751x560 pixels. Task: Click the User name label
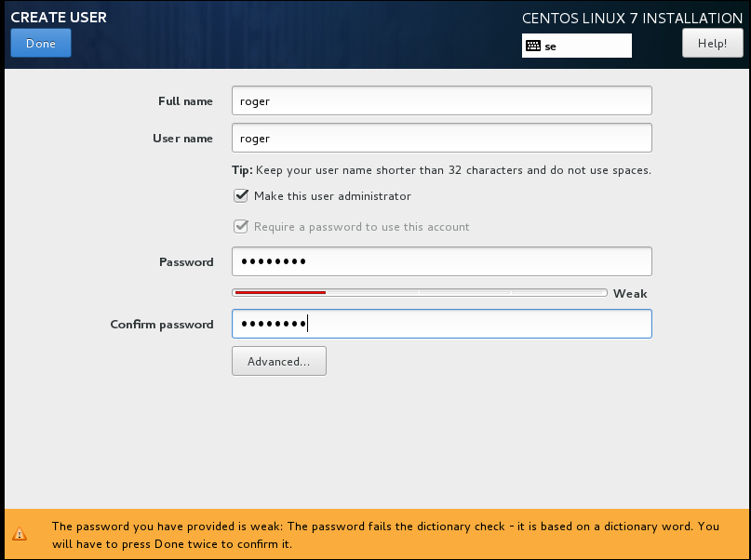(x=182, y=139)
